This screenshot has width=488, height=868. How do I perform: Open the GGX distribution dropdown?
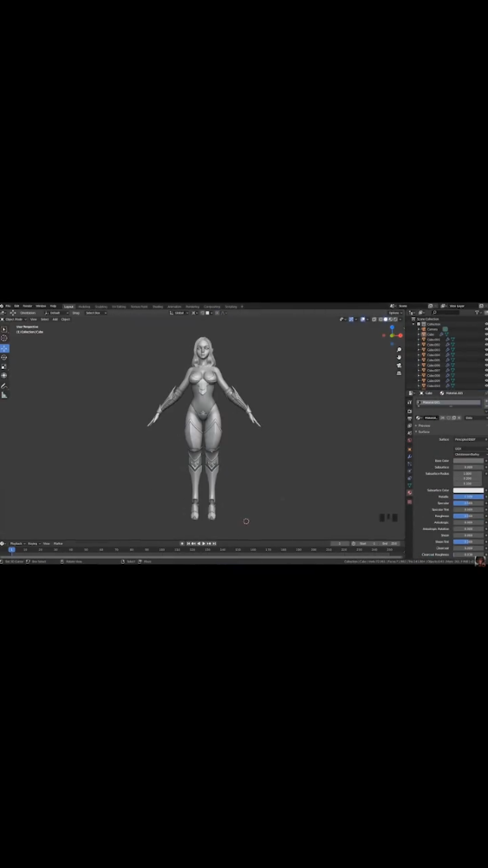click(x=469, y=449)
